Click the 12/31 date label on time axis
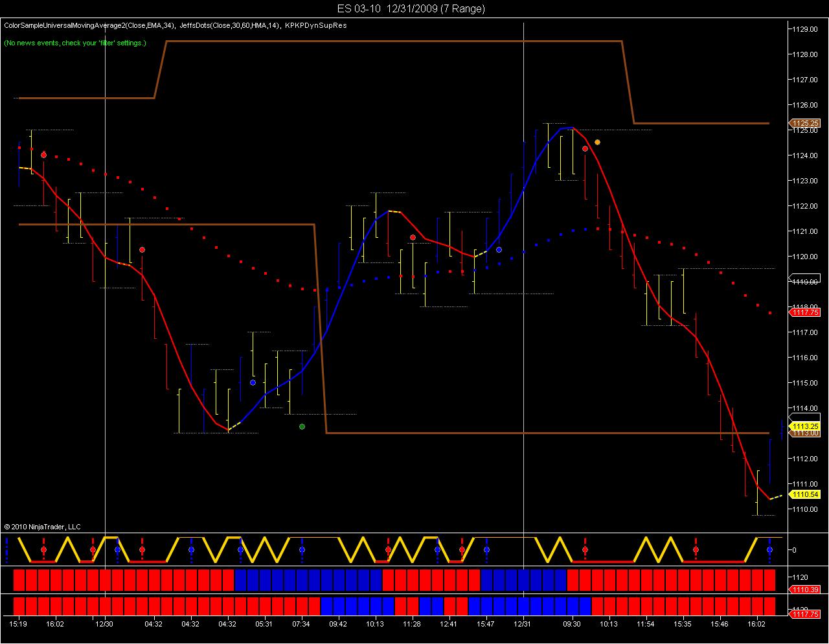Screen dimensions: 829x644 [523, 625]
